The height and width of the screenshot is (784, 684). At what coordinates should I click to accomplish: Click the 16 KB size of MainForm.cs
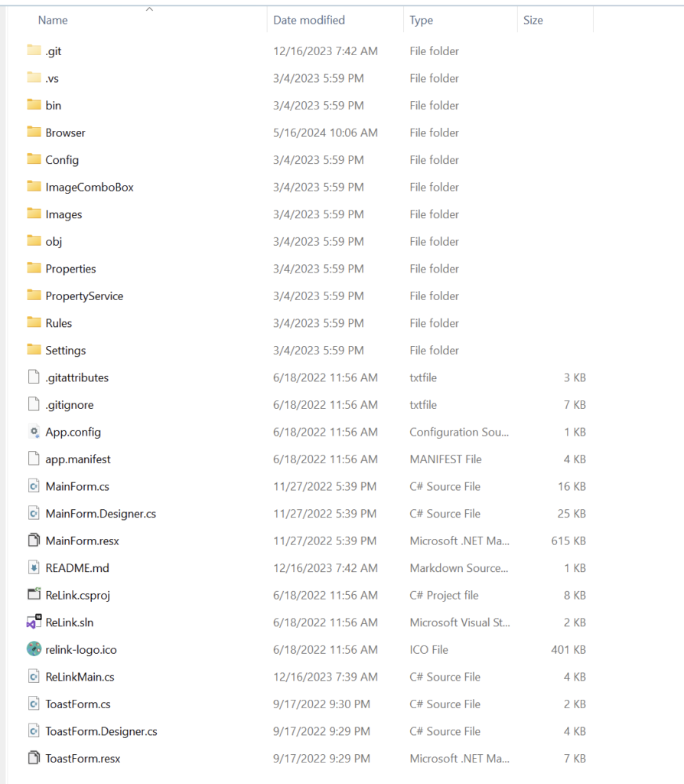[572, 486]
